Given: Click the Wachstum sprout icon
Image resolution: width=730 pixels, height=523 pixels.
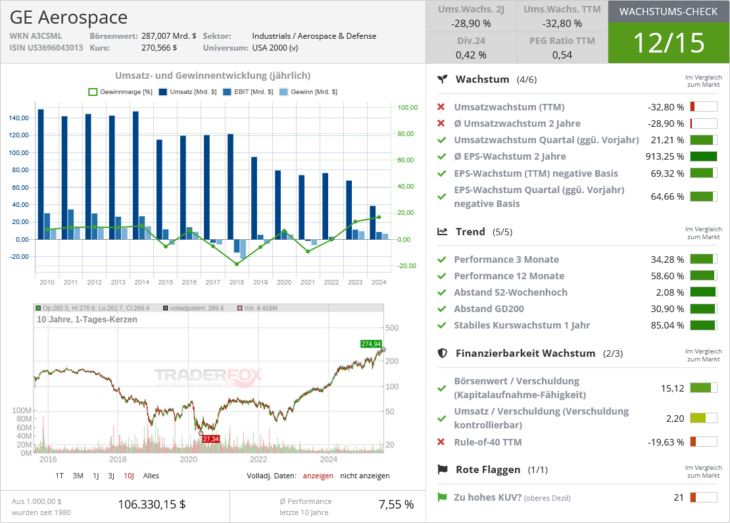Looking at the screenshot, I should (x=442, y=79).
